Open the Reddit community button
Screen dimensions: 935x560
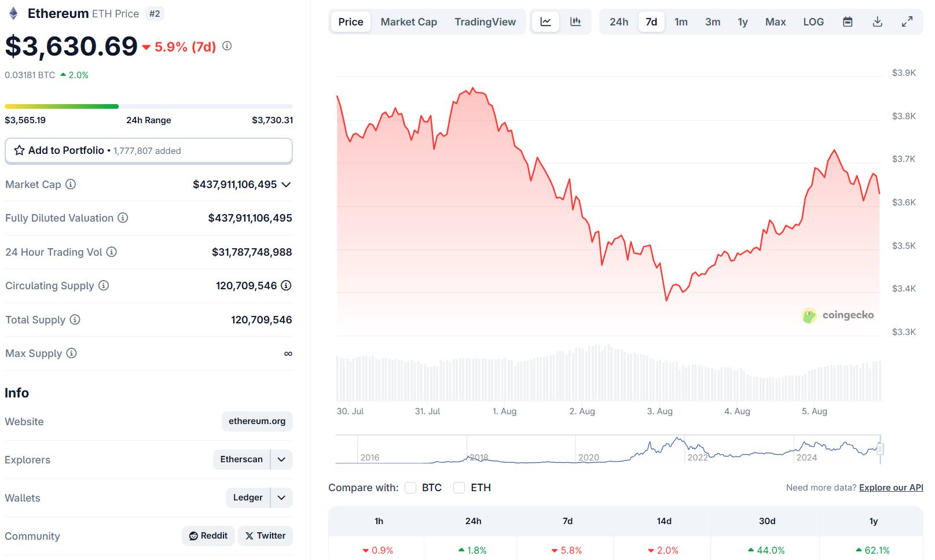coord(208,536)
